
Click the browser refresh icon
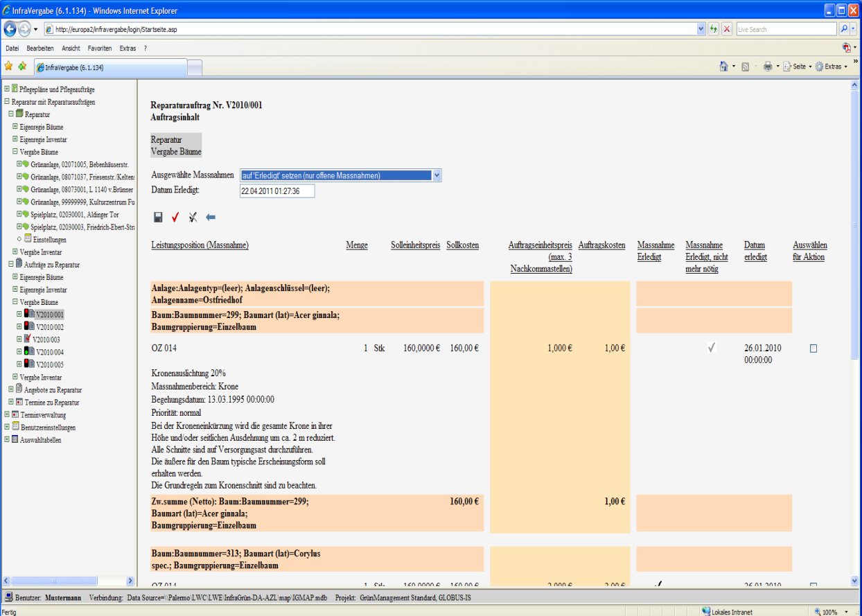coord(713,30)
